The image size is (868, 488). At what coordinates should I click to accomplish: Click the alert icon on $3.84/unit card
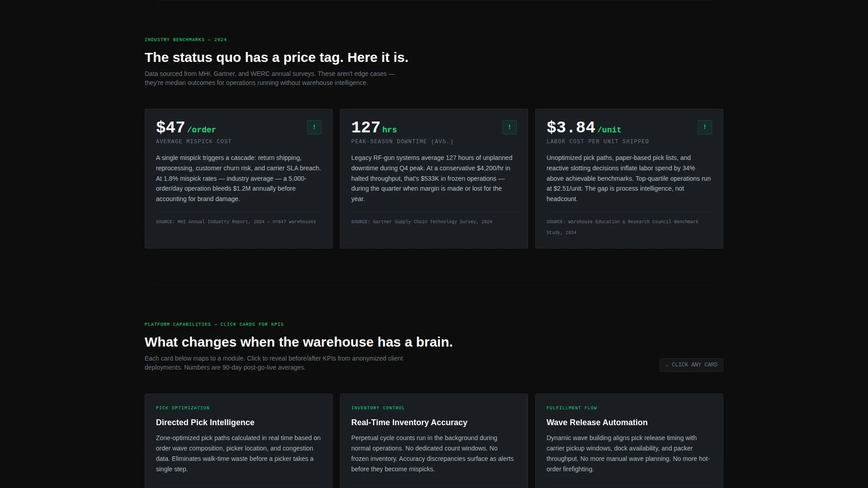(x=705, y=127)
